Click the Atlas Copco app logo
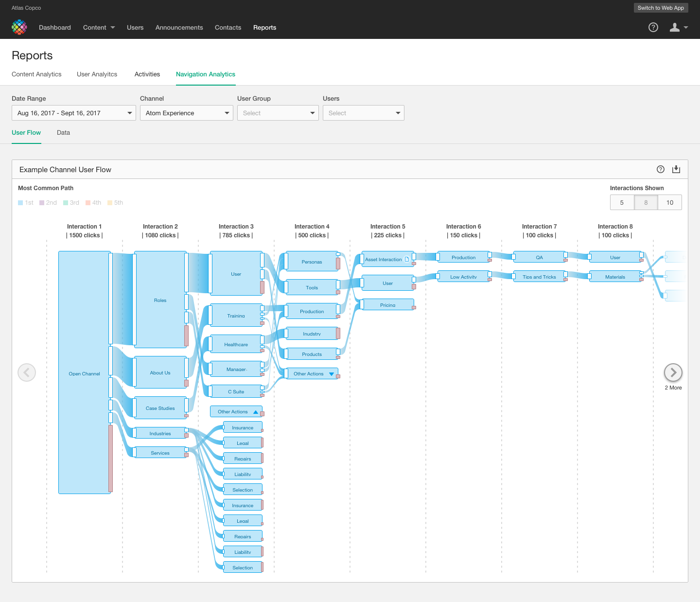The image size is (700, 602). (19, 27)
